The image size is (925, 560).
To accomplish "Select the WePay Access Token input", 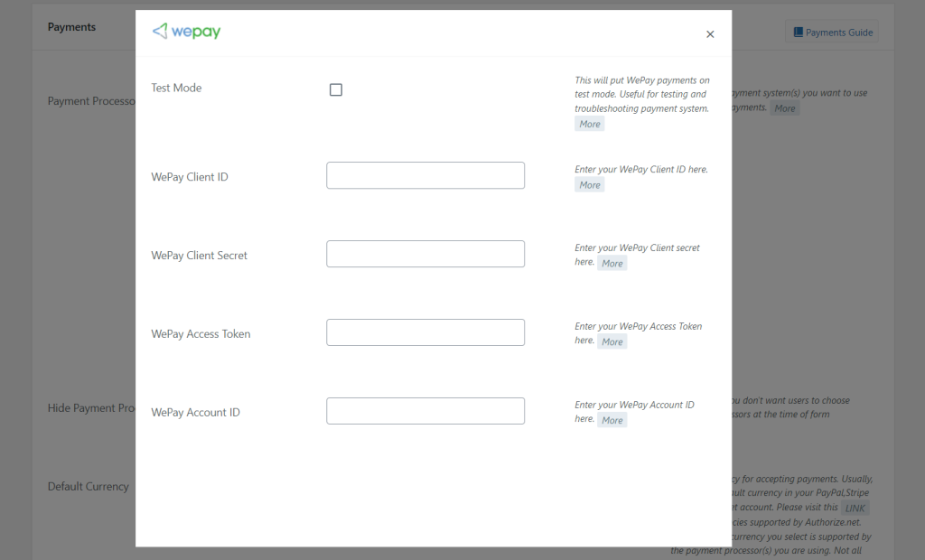I will [x=425, y=332].
